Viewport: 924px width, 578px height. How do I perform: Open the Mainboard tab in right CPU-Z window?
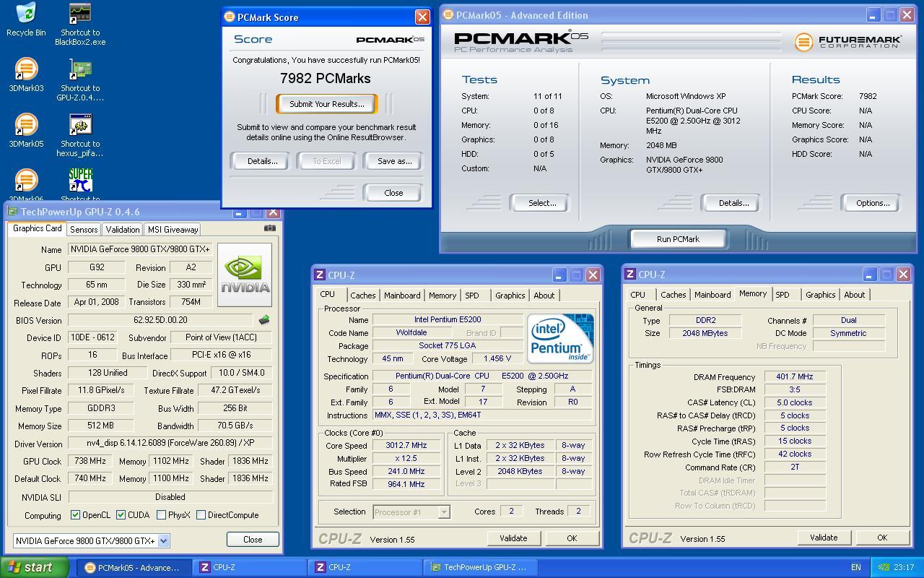click(712, 294)
